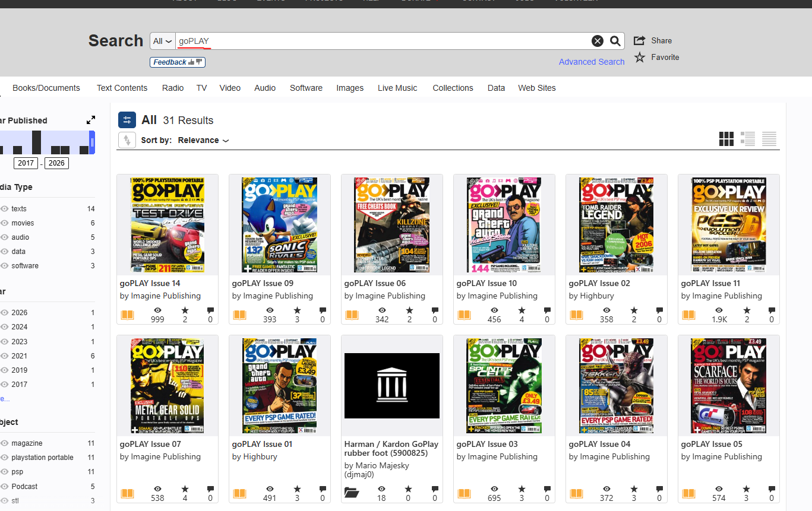The height and width of the screenshot is (511, 812).
Task: Click the book icon on goPLAY Issue 14
Action: tap(128, 315)
